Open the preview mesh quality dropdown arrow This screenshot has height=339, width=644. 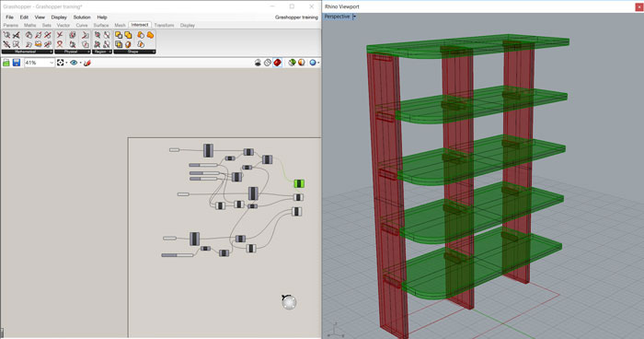coord(318,63)
